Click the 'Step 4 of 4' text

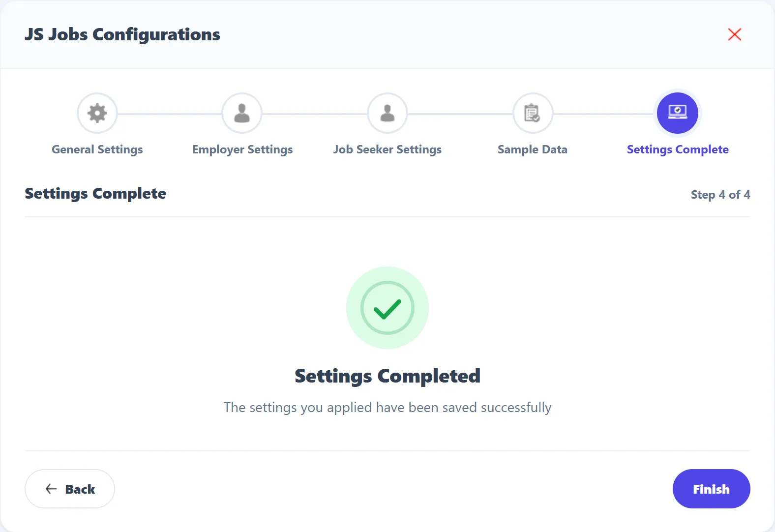click(720, 195)
